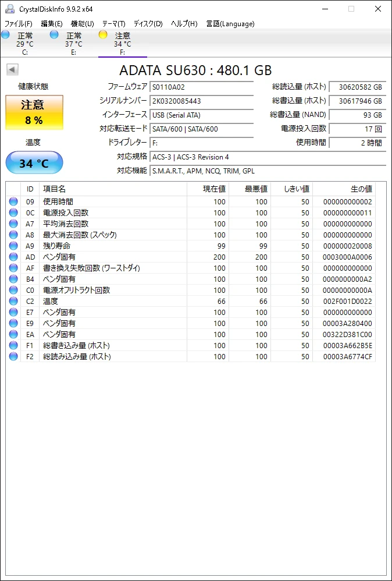Minimize the CrystalDiskInfo window
Screen dimensions: 392x581
click(x=325, y=9)
